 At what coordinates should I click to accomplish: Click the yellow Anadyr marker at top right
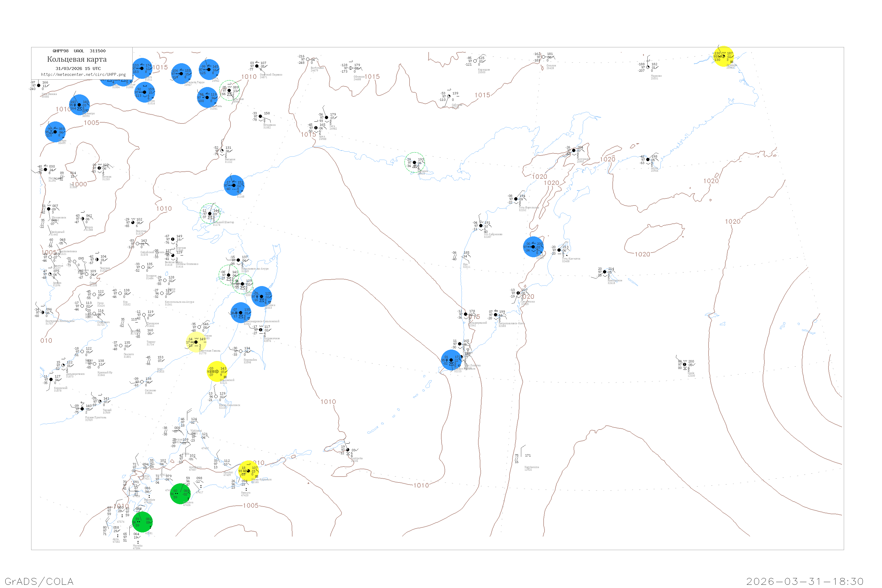[723, 56]
